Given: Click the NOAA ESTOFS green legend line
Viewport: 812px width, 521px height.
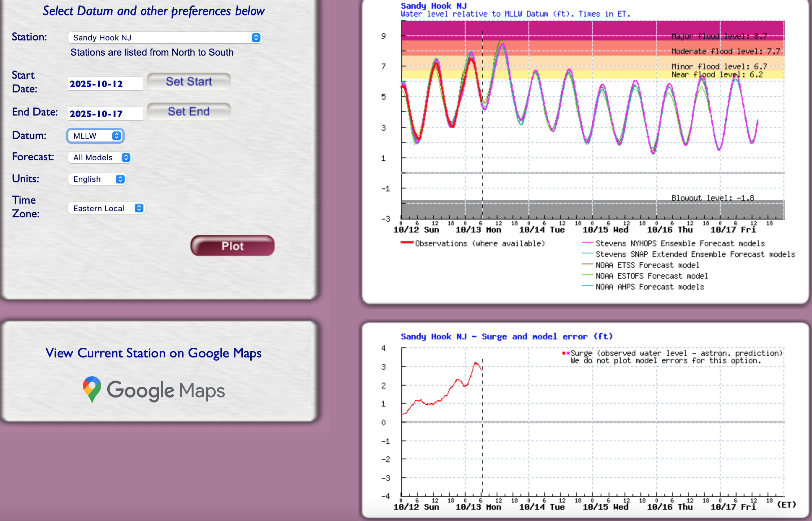Looking at the screenshot, I should coord(587,275).
